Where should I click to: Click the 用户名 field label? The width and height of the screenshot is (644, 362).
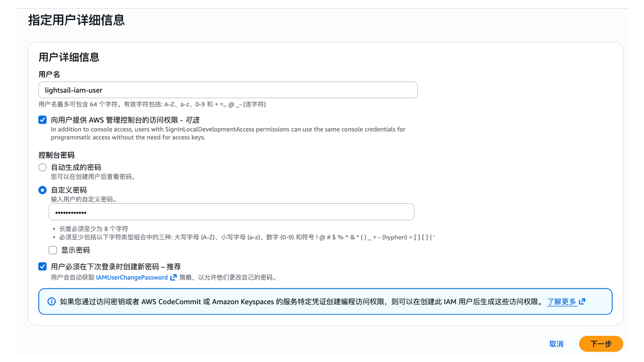(x=49, y=75)
